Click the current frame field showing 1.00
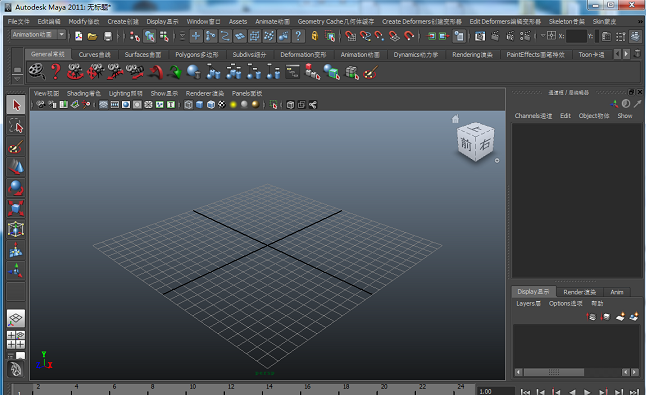646x395 pixels. [496, 391]
